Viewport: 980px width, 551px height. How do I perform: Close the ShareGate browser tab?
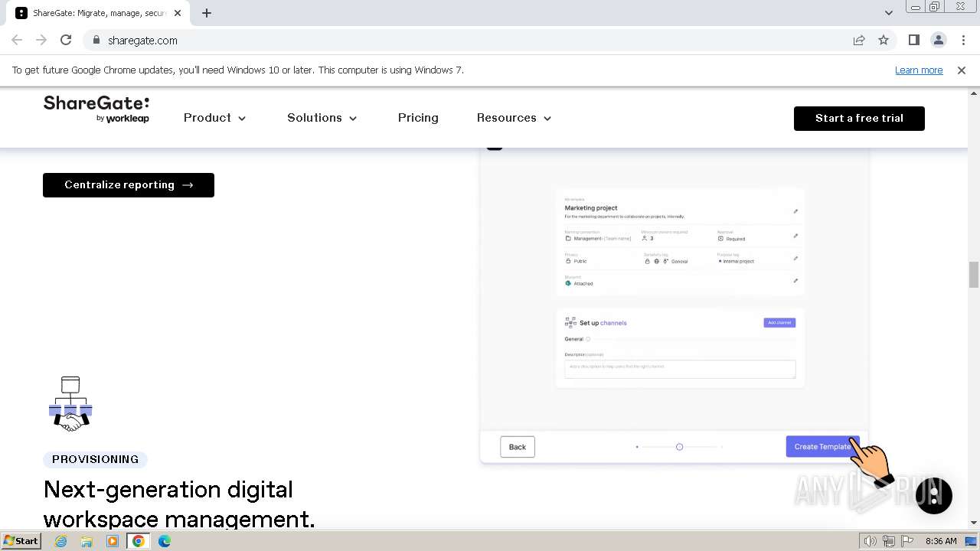point(178,13)
